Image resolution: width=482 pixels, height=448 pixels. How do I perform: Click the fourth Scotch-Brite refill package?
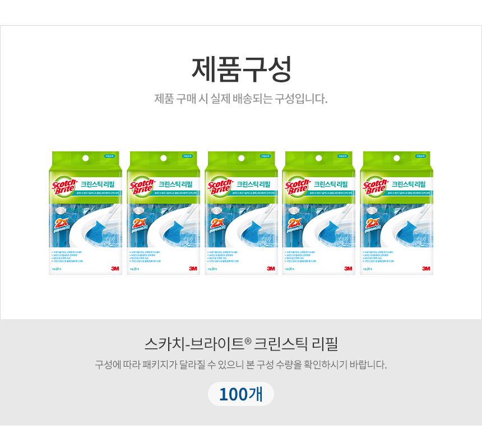pyautogui.click(x=319, y=213)
